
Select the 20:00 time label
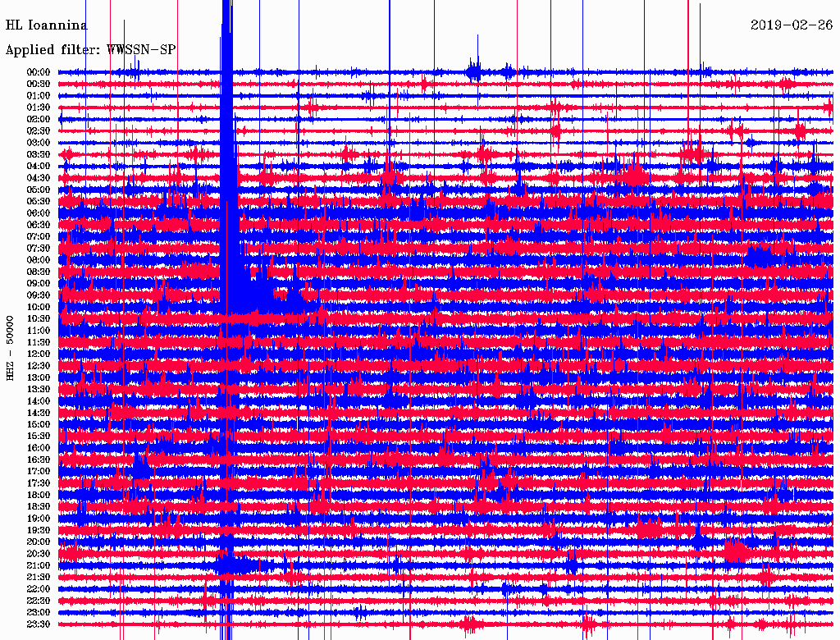[x=39, y=542]
